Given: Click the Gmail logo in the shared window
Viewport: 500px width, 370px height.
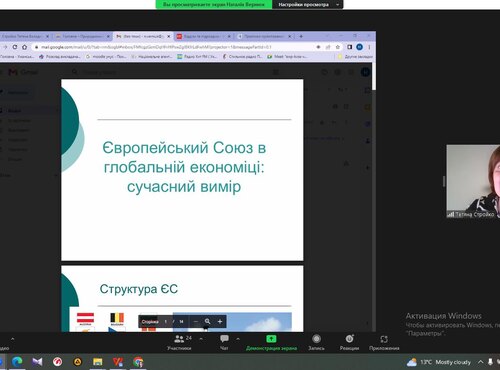Looking at the screenshot, I should (23, 72).
